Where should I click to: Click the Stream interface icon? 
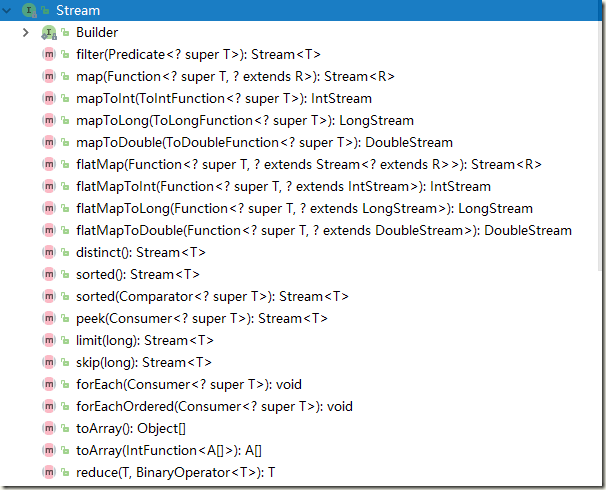pyautogui.click(x=29, y=10)
